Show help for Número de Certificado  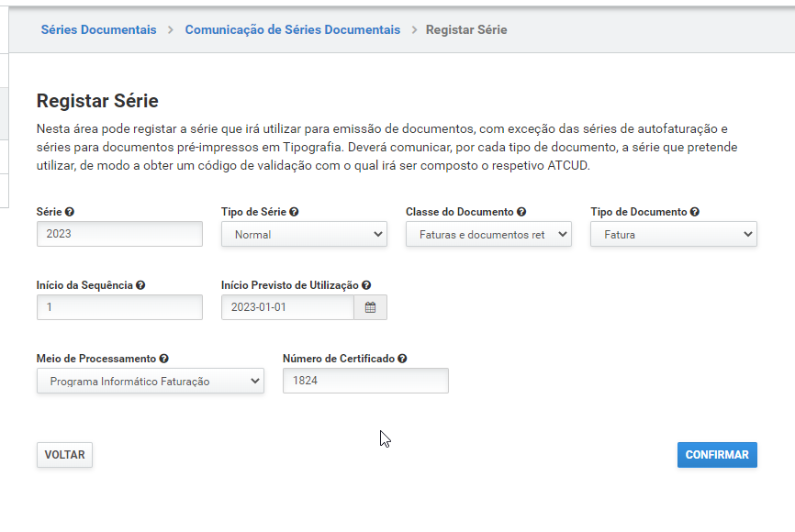(x=402, y=359)
